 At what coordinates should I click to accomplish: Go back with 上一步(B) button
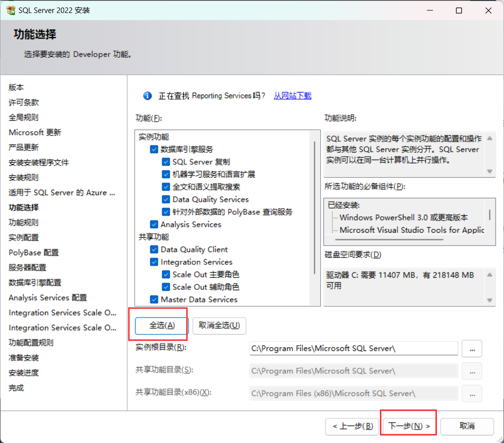(x=352, y=426)
